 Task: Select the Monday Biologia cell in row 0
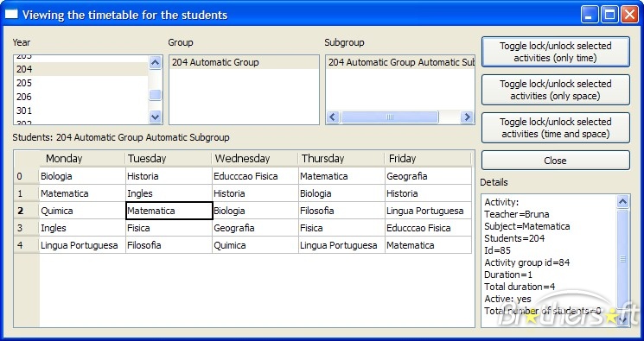coord(82,176)
